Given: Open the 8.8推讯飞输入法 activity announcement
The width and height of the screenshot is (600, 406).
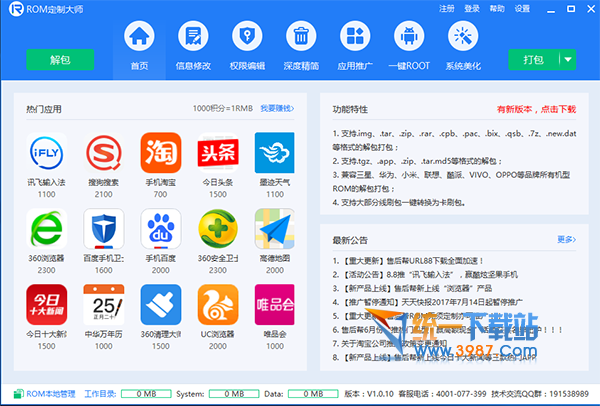Looking at the screenshot, I should click(x=425, y=275).
